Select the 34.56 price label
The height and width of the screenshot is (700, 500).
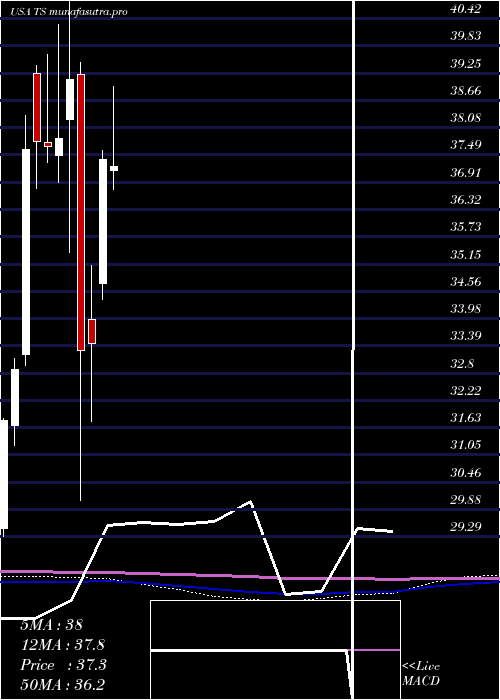click(x=466, y=282)
